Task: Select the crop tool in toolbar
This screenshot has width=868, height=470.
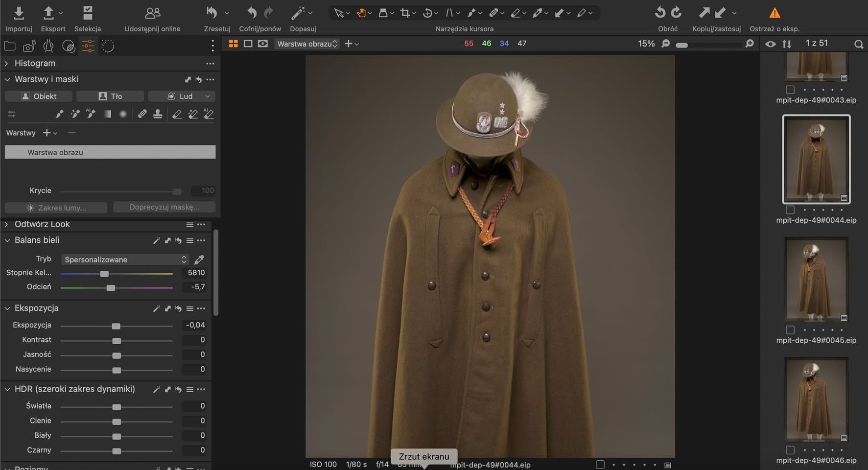Action: 405,13
